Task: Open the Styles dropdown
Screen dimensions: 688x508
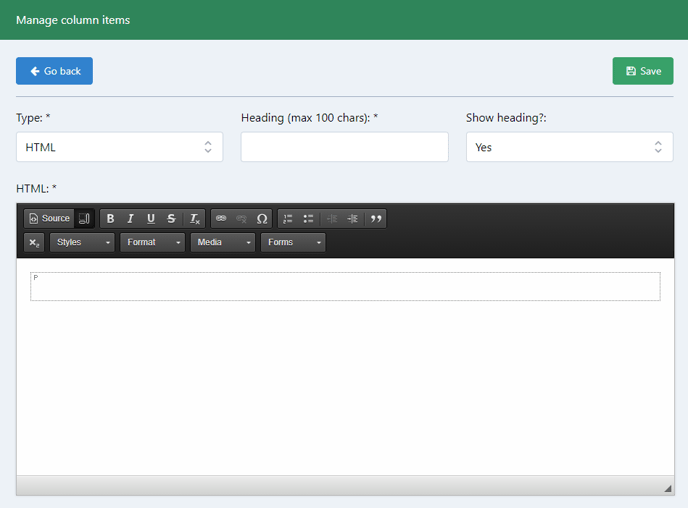Action: 83,243
